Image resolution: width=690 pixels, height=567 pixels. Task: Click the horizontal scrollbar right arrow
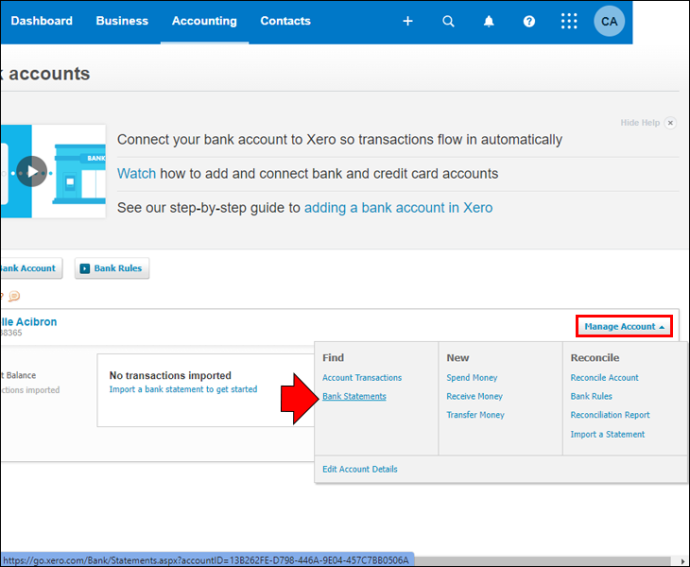(683, 561)
